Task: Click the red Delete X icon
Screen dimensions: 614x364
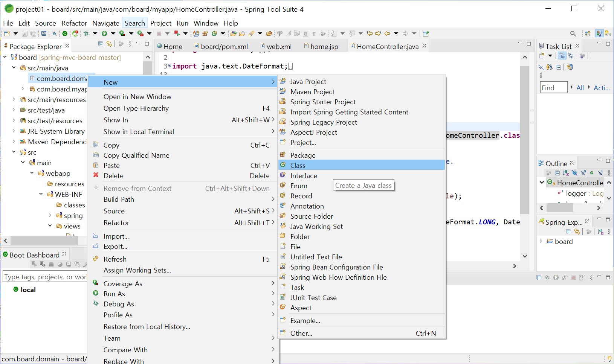Action: coord(96,175)
